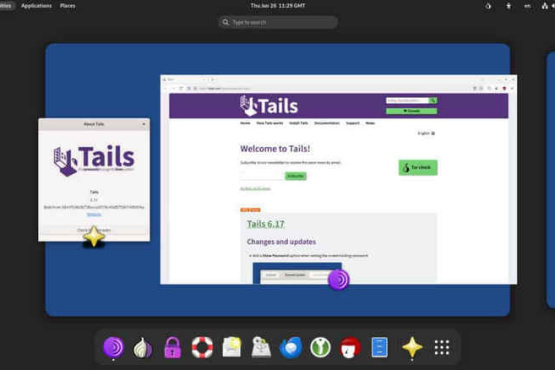Screen dimensions: 555x370
Task: Click the link below the subscribe field
Action: pos(255,189)
